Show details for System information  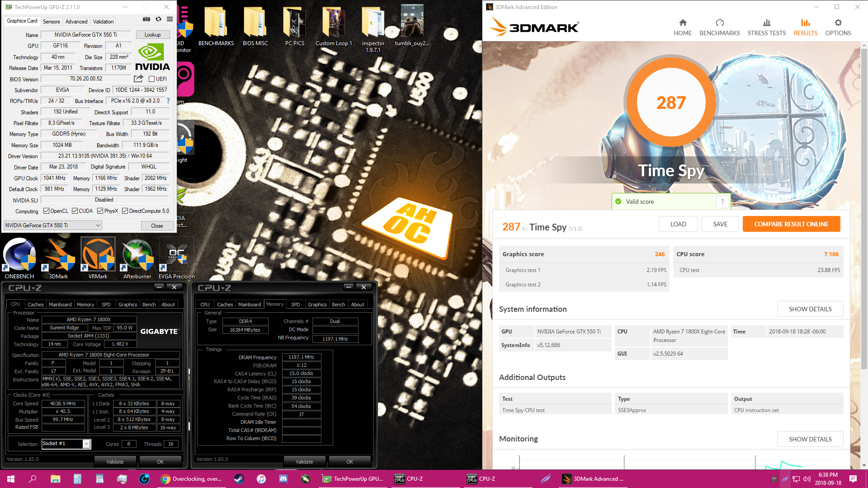(x=810, y=309)
